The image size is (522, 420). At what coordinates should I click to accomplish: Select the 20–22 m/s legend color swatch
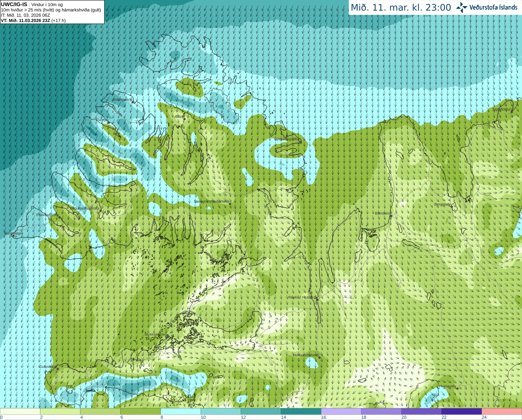point(422,411)
